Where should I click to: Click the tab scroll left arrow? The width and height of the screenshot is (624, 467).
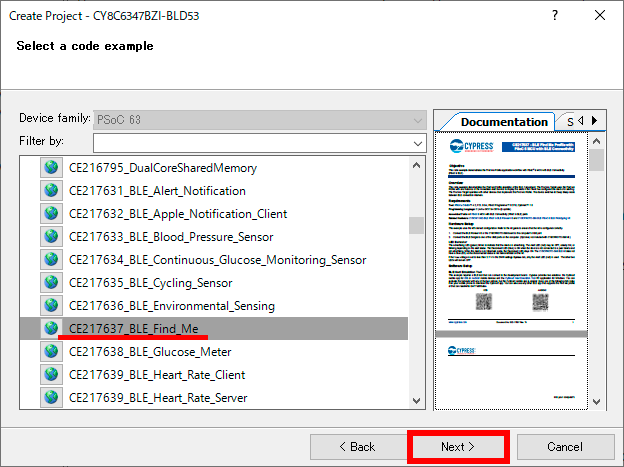pos(581,121)
